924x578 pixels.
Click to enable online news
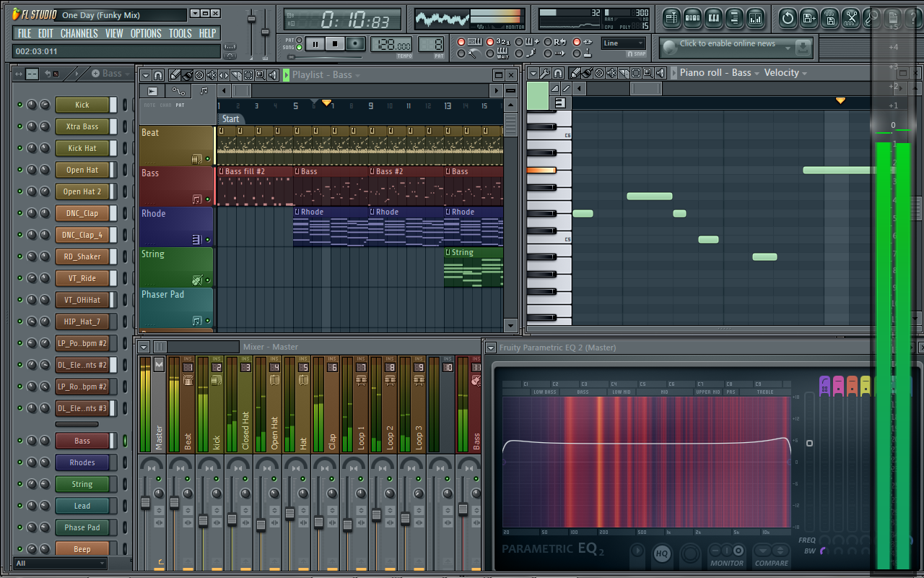(x=728, y=43)
